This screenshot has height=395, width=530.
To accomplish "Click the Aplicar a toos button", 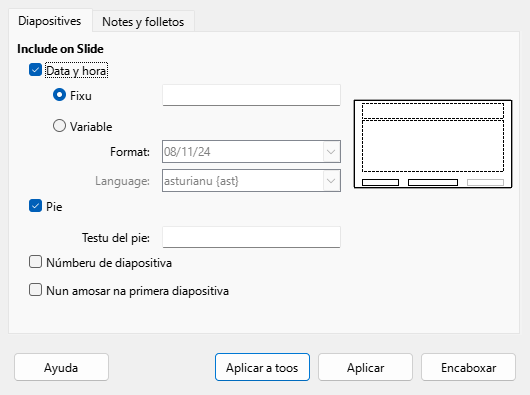I will [x=262, y=367].
